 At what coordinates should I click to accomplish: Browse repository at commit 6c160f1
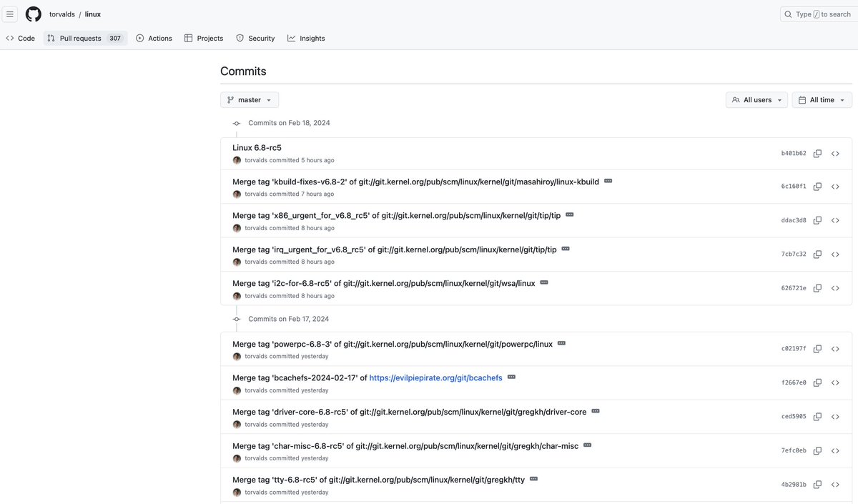(x=835, y=187)
